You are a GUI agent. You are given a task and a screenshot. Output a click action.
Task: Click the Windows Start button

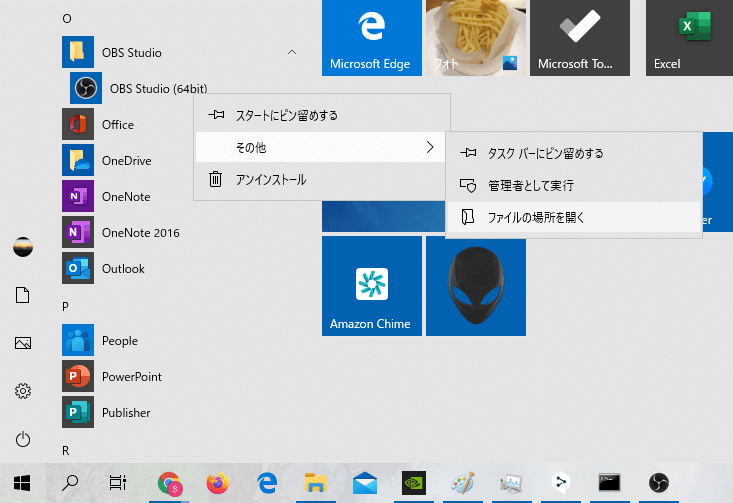point(22,483)
